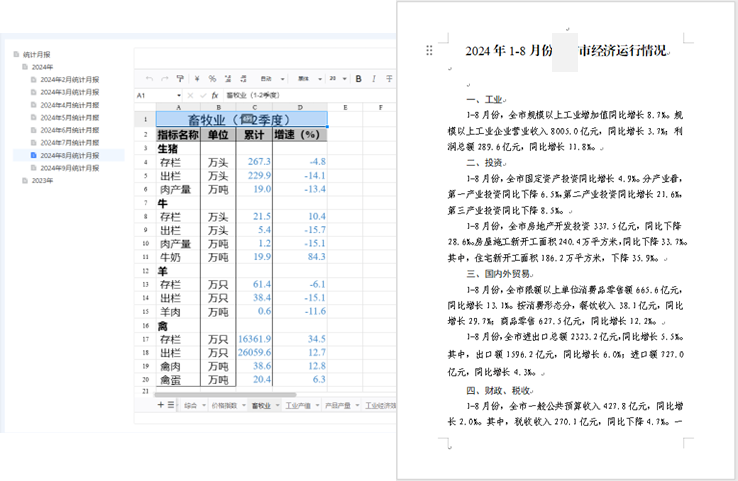
Task: Switch to the 工业产值 sheet tab
Action: tap(297, 406)
